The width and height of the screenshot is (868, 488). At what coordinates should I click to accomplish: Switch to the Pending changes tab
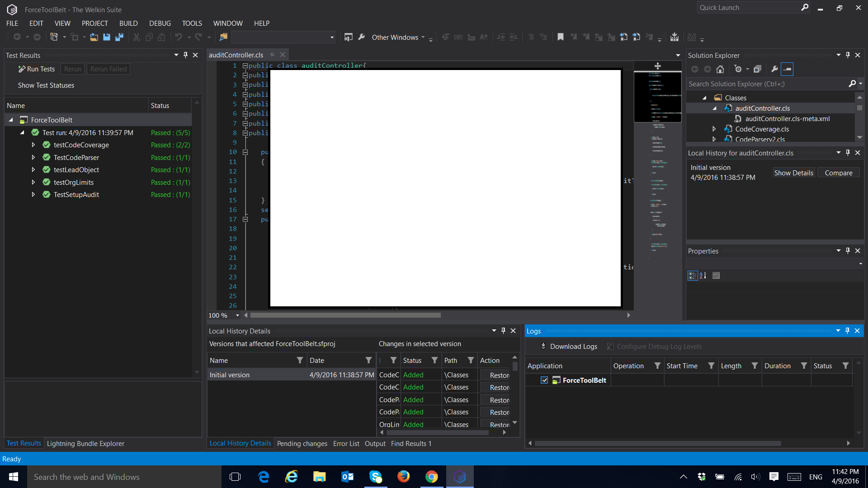click(x=302, y=444)
